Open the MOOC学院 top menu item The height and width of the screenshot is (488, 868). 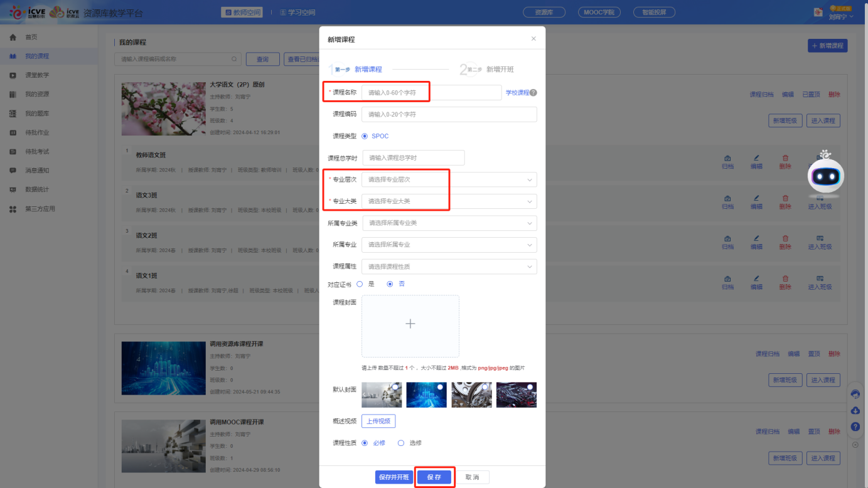tap(599, 13)
